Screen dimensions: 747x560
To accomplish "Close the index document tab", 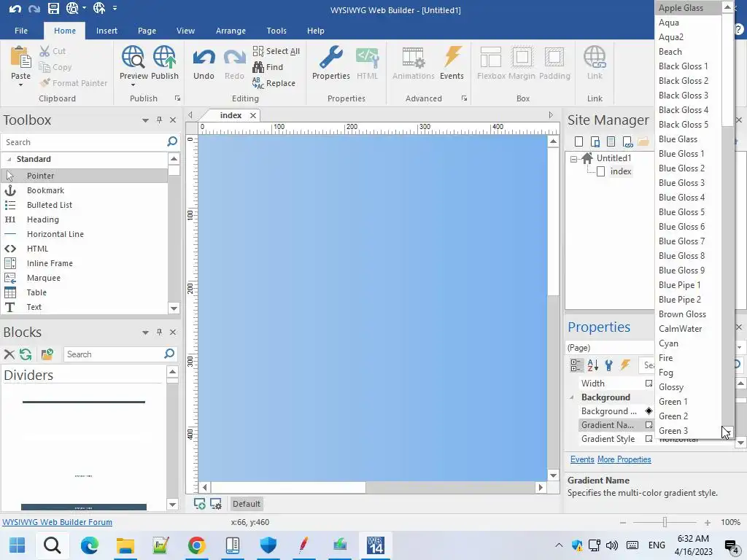I will 253,115.
